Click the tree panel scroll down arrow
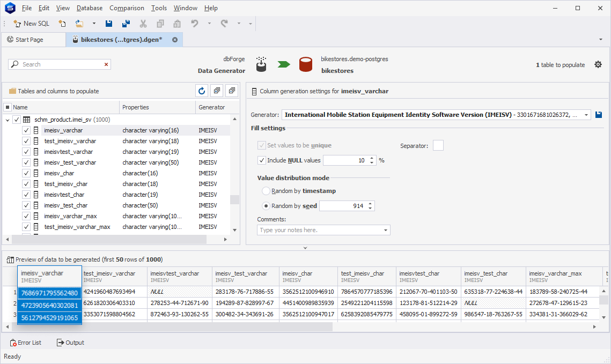Image resolution: width=611 pixels, height=364 pixels. 234,230
